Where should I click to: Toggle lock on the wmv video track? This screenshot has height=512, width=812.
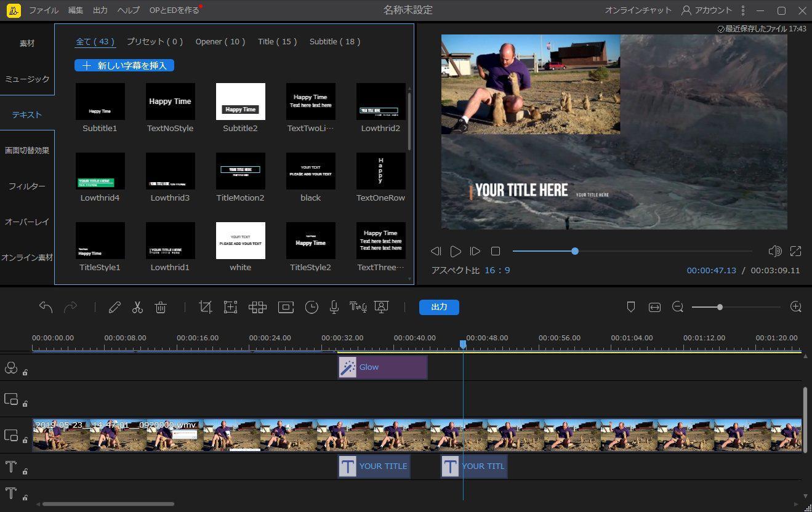(x=25, y=440)
